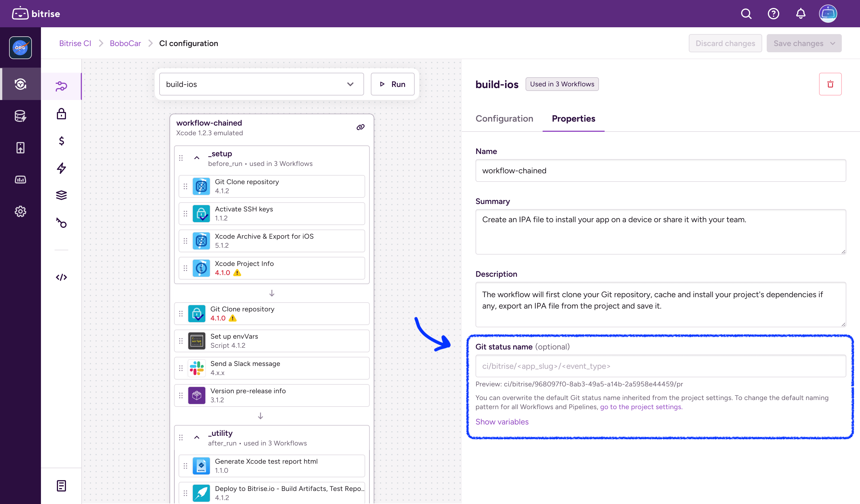Click Show variables link
The width and height of the screenshot is (860, 504).
coord(502,422)
